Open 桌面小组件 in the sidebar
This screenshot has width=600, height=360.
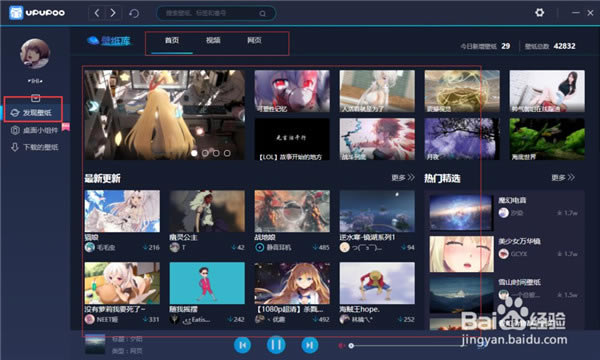35,130
